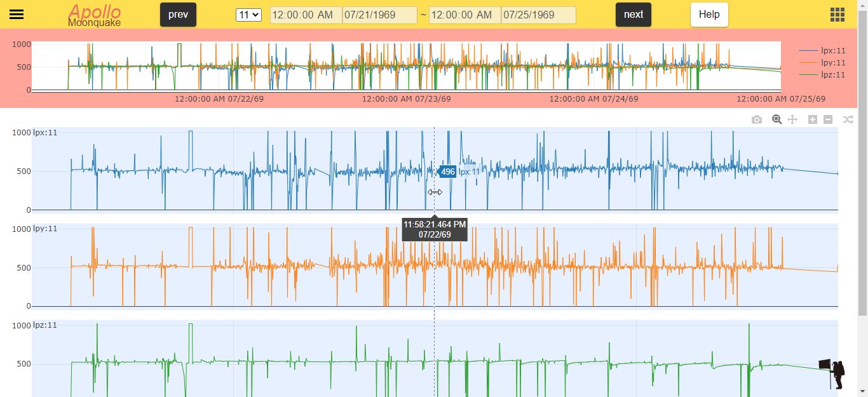Open the Help button

(x=709, y=15)
